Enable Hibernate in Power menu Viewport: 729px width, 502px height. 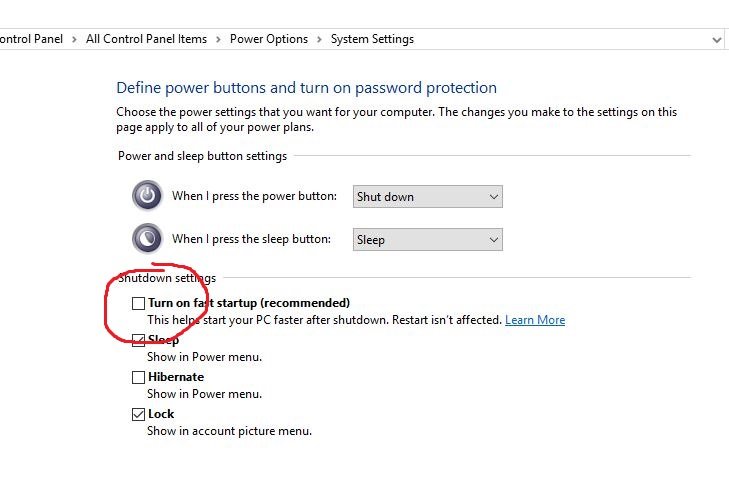pos(138,377)
